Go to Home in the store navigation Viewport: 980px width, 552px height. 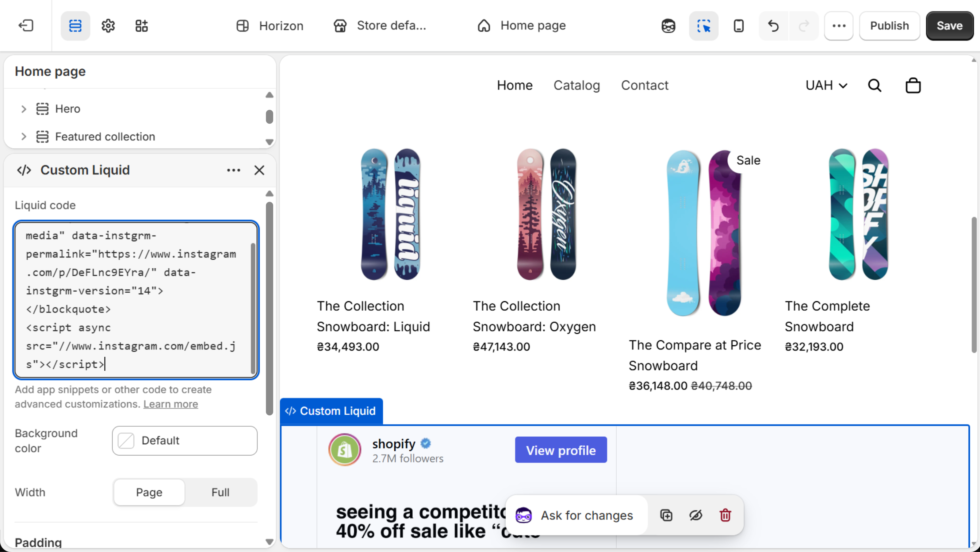coord(515,85)
